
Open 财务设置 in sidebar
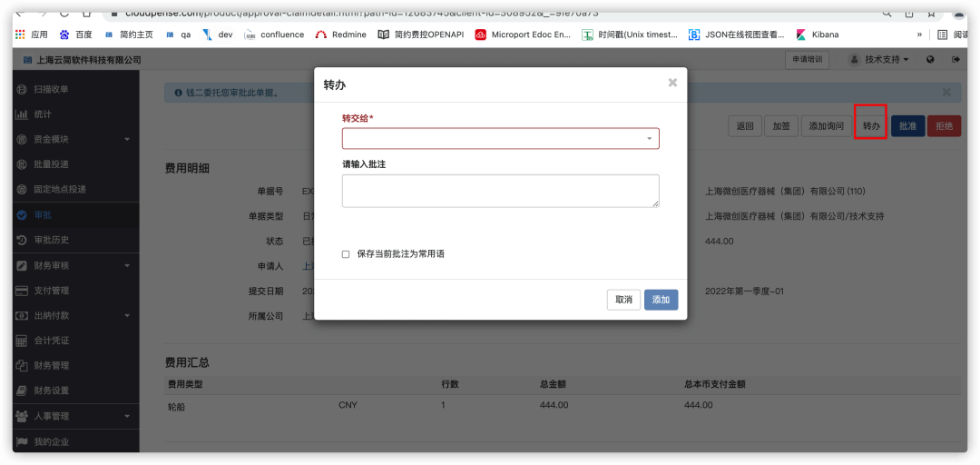pos(75,391)
